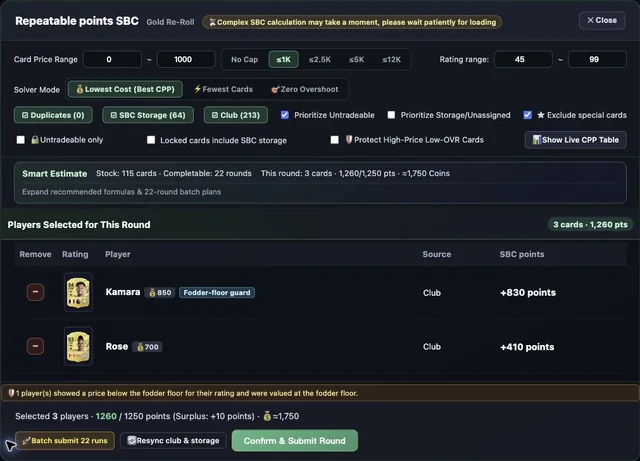Select the ≤1K price preset
This screenshot has width=640, height=461.
284,60
